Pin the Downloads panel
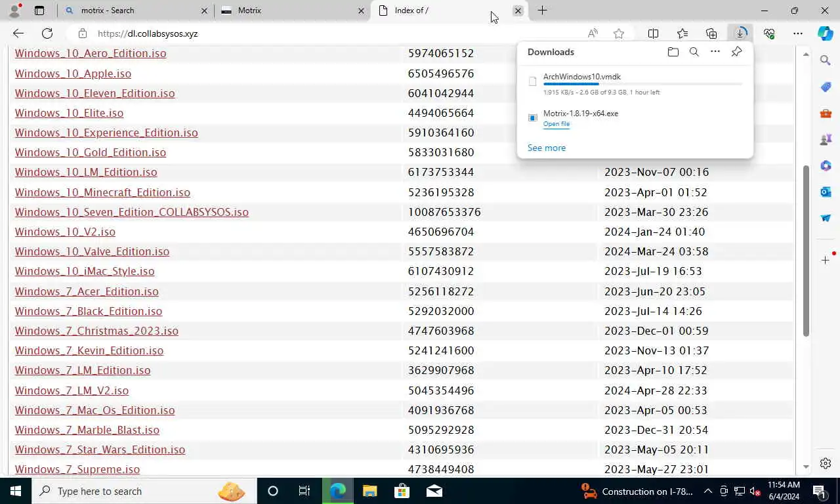 click(736, 52)
